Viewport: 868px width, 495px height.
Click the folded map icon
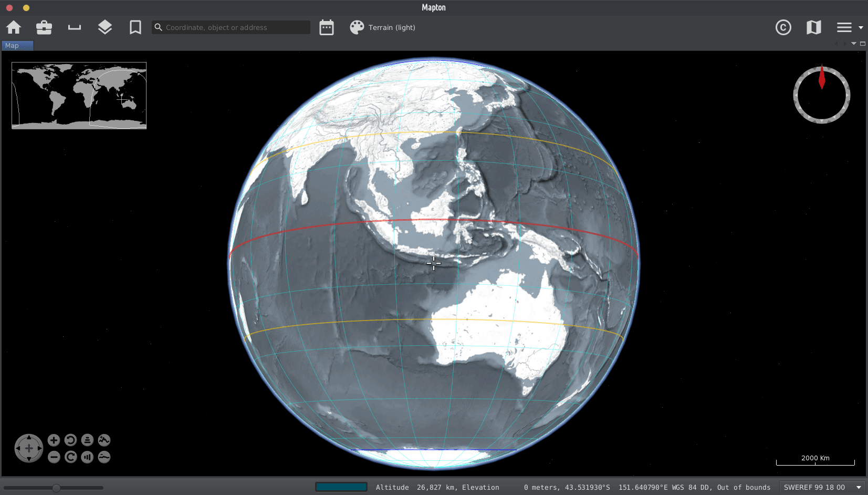pos(813,27)
